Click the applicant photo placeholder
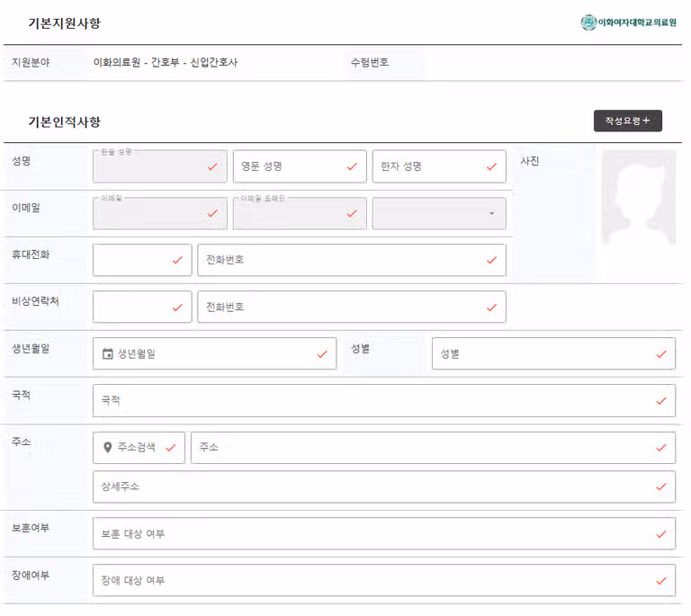The height and width of the screenshot is (616, 691). (x=639, y=197)
